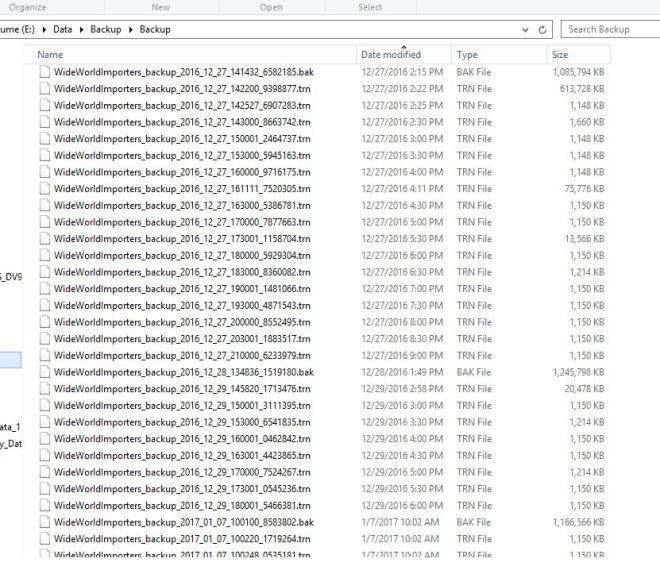Click the icon of the 2016_12_29_145820 .trn file
660x570 pixels.
(x=43, y=389)
